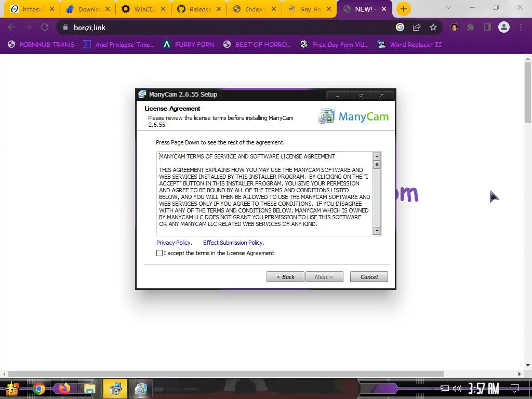Click the license agreement scrollbar thumb
532x399 pixels.
pos(377,165)
